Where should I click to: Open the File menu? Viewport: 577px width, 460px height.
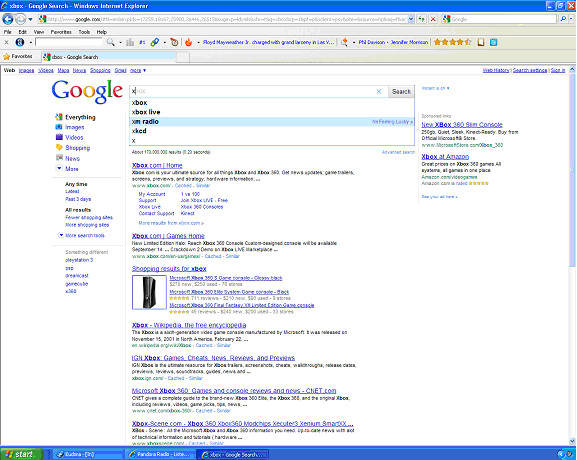[x=7, y=32]
